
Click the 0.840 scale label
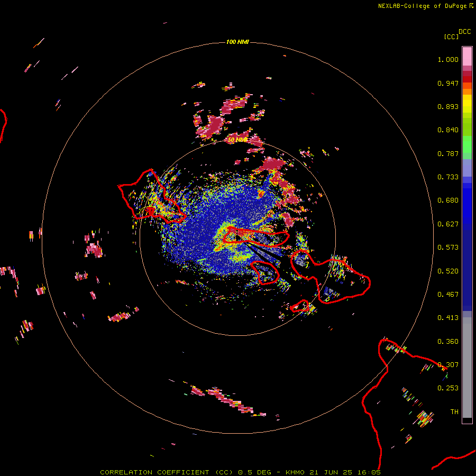coord(448,130)
